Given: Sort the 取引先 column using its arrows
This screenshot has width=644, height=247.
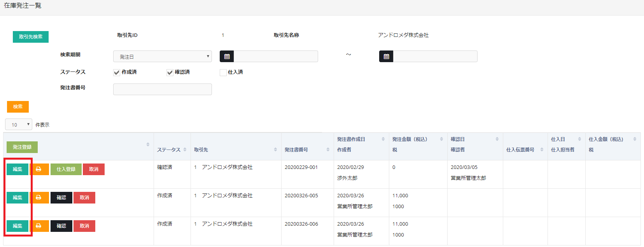Looking at the screenshot, I should pyautogui.click(x=275, y=150).
